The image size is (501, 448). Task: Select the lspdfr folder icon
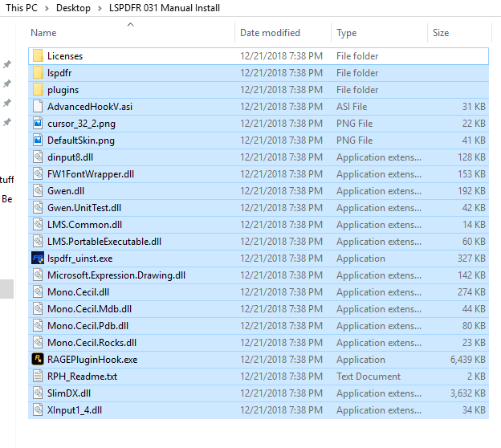point(38,73)
